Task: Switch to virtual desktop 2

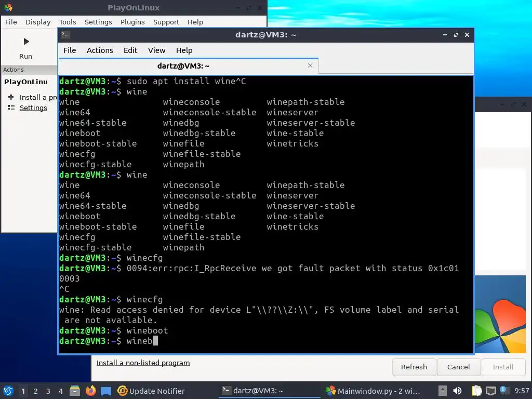Action: 36,391
